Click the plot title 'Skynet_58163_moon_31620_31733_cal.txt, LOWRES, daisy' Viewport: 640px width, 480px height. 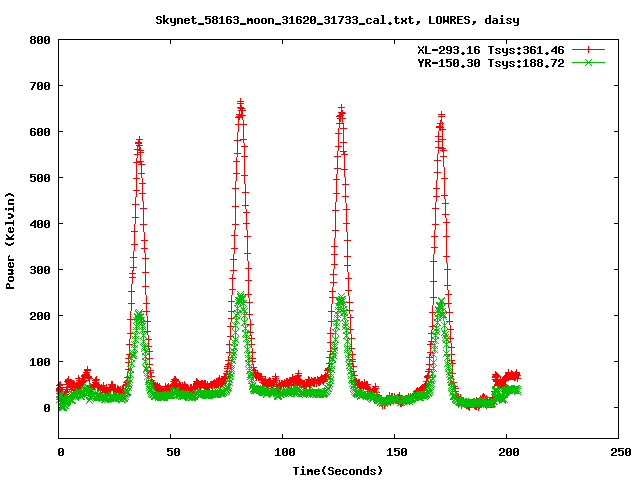point(337,20)
